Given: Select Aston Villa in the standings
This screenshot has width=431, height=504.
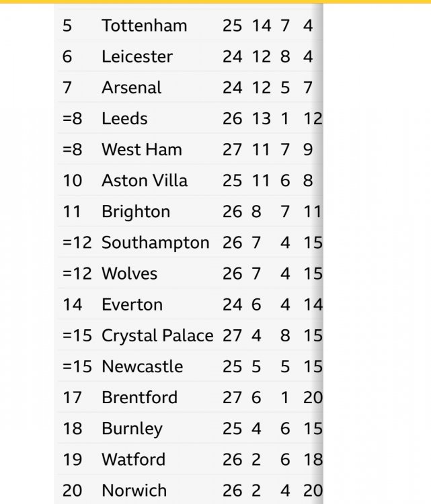Looking at the screenshot, I should (x=145, y=180).
